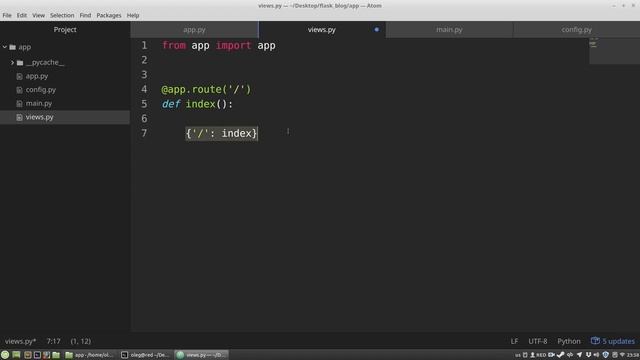Viewport: 640px width, 360px height.
Task: Open the View menu
Action: click(x=38, y=15)
